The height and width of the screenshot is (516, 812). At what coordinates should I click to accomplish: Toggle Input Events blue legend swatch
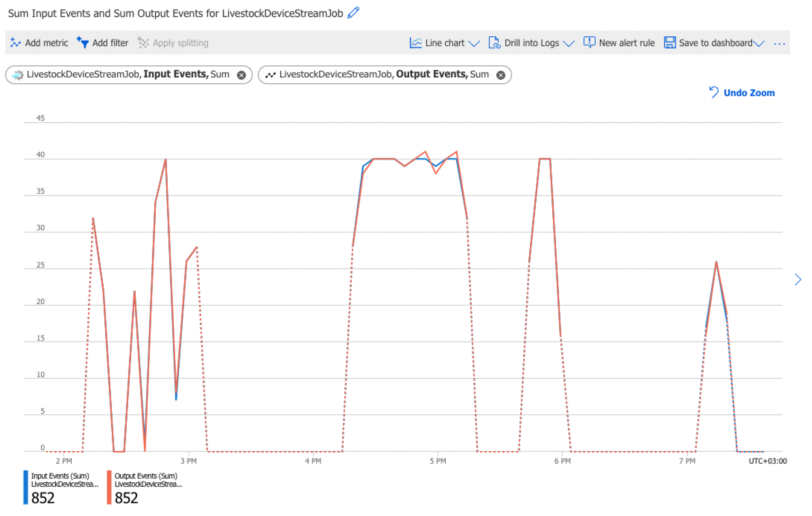click(x=25, y=487)
